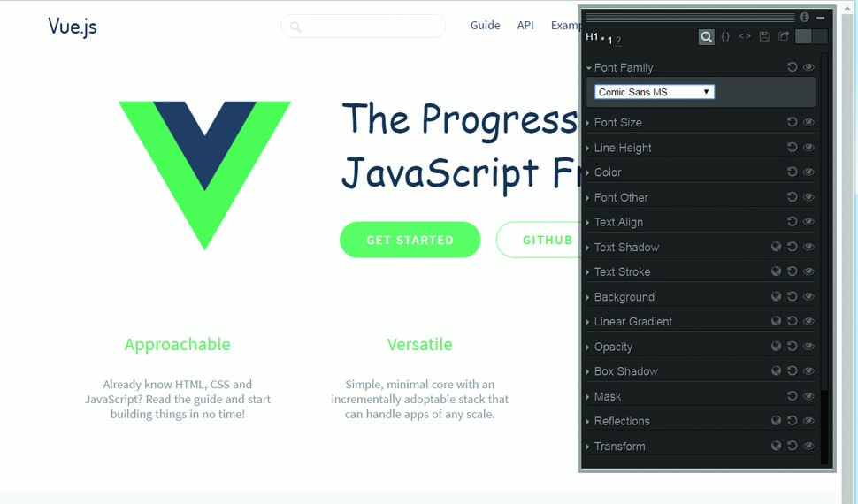Viewport: 858px width, 504px height.
Task: Toggle visibility eye for Font Family
Action: (x=808, y=67)
